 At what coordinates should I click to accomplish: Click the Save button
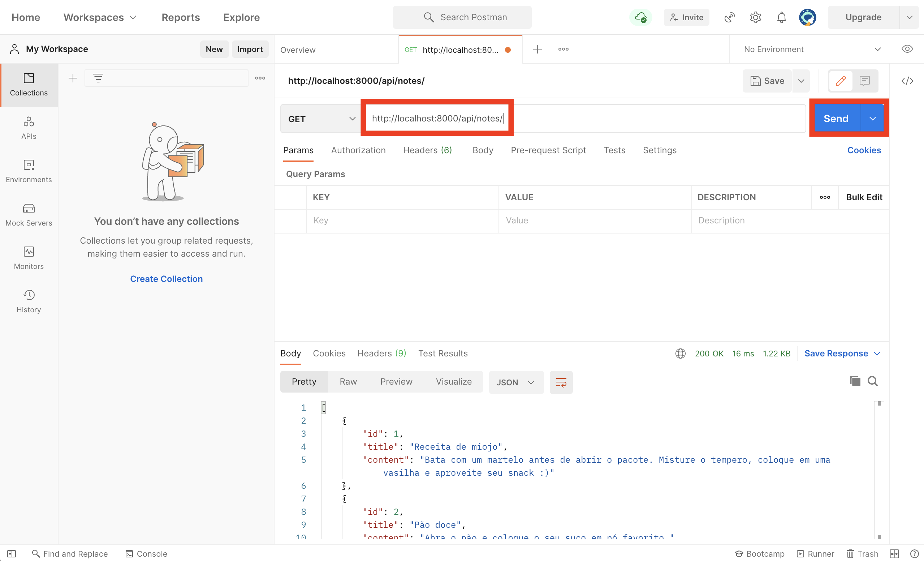[767, 81]
